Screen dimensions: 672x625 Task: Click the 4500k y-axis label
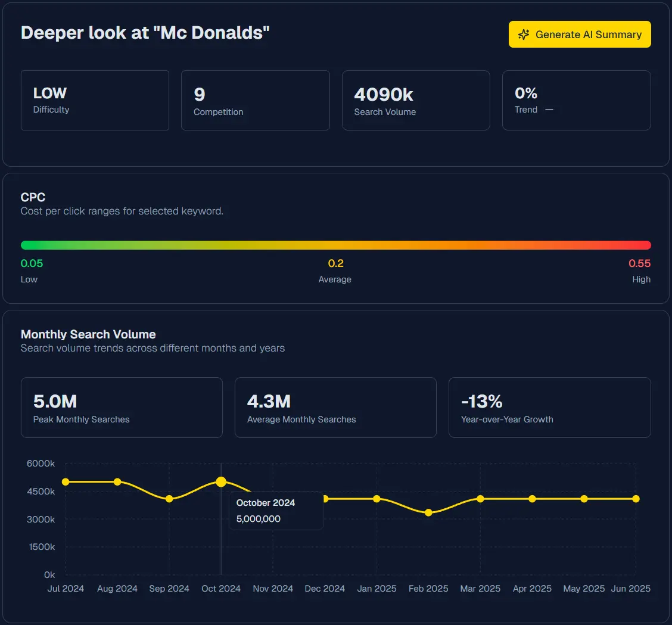tap(41, 492)
